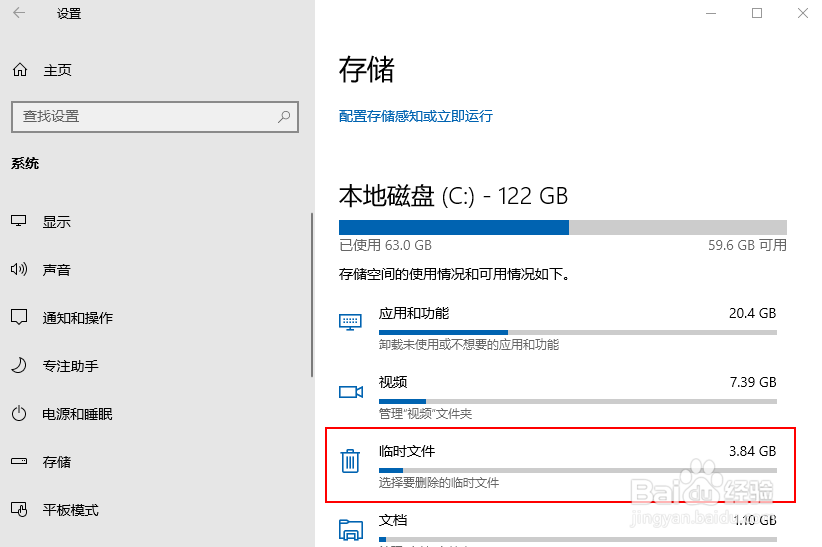The height and width of the screenshot is (547, 822).
Task: Click the back arrow in Settings
Action: click(x=20, y=14)
